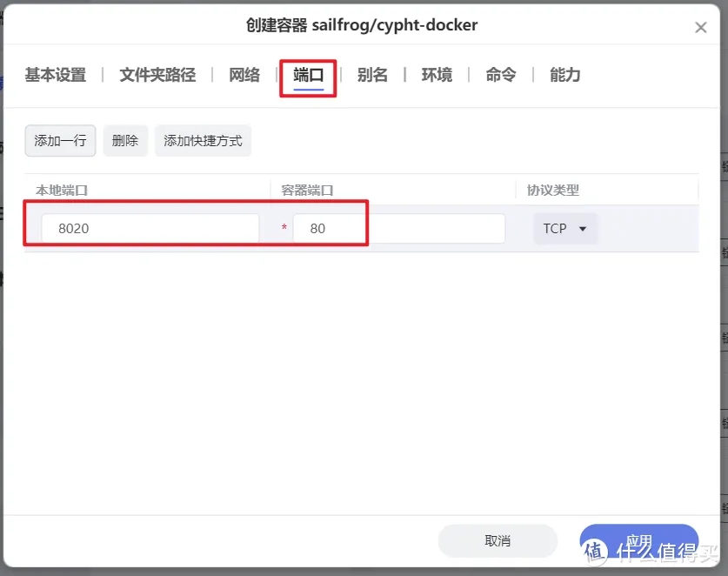Click the local port field containing 8020
The width and height of the screenshot is (728, 576).
150,229
